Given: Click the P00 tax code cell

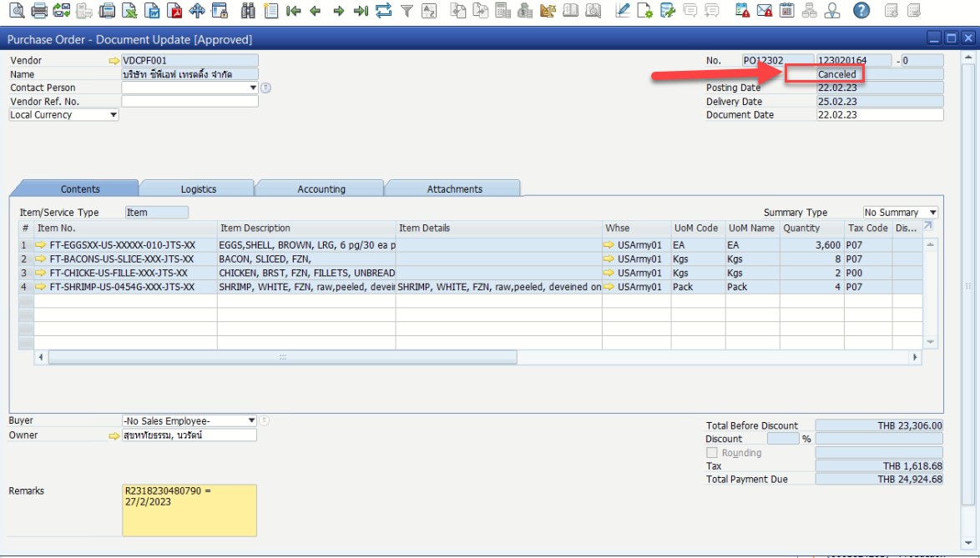Looking at the screenshot, I should tap(868, 273).
